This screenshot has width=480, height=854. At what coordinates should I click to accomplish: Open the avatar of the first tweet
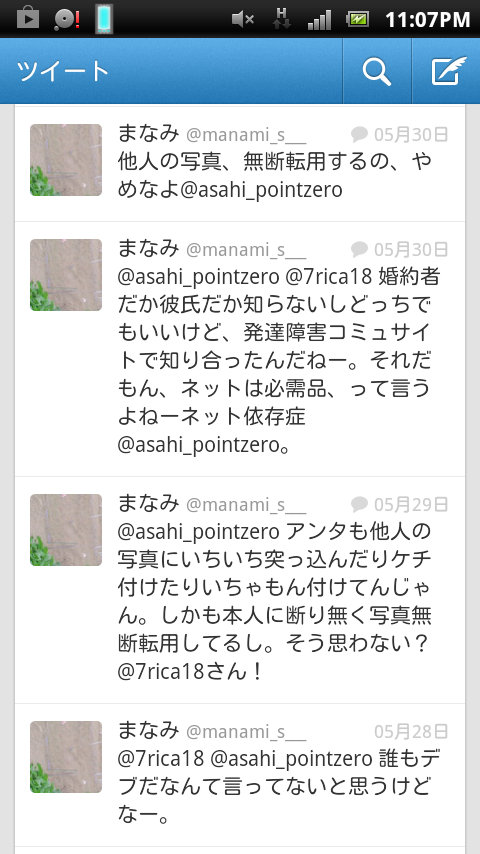[x=66, y=160]
